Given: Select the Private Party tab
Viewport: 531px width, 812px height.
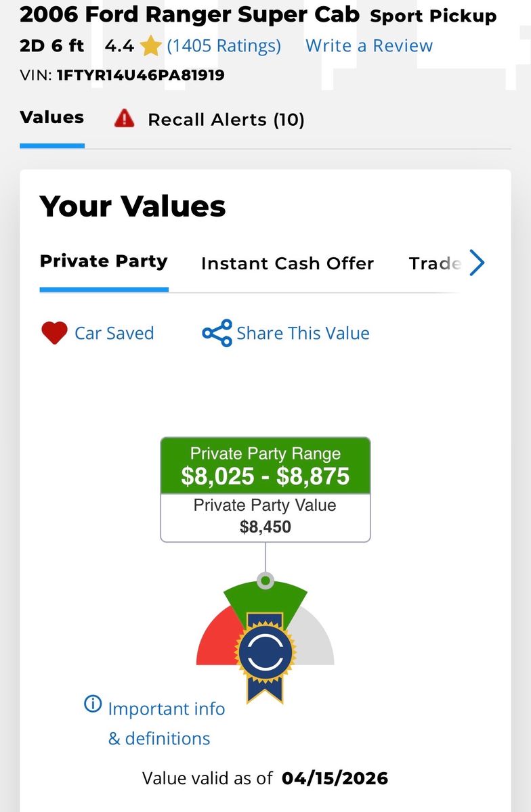Looking at the screenshot, I should pyautogui.click(x=104, y=262).
